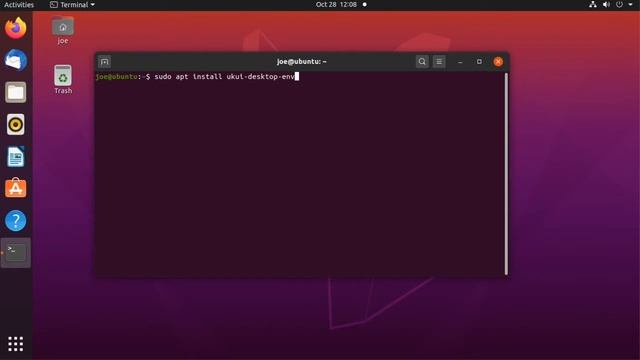Click the terminal command line text
Viewport: 640px width, 360px height.
coord(224,77)
